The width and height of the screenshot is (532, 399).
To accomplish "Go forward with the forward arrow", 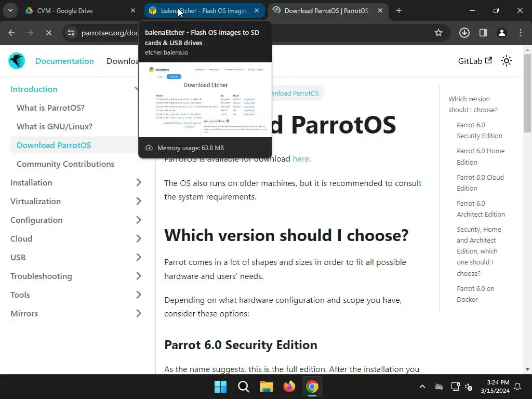I will (x=30, y=33).
